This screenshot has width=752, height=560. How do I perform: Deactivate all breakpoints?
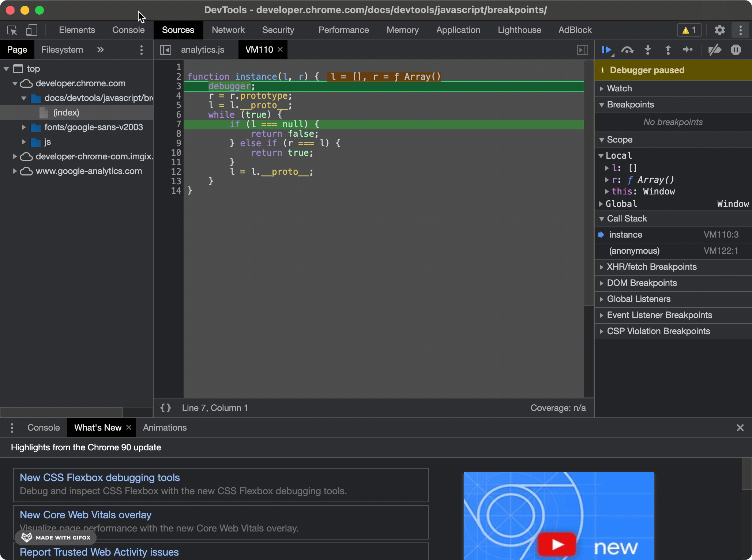tap(715, 50)
